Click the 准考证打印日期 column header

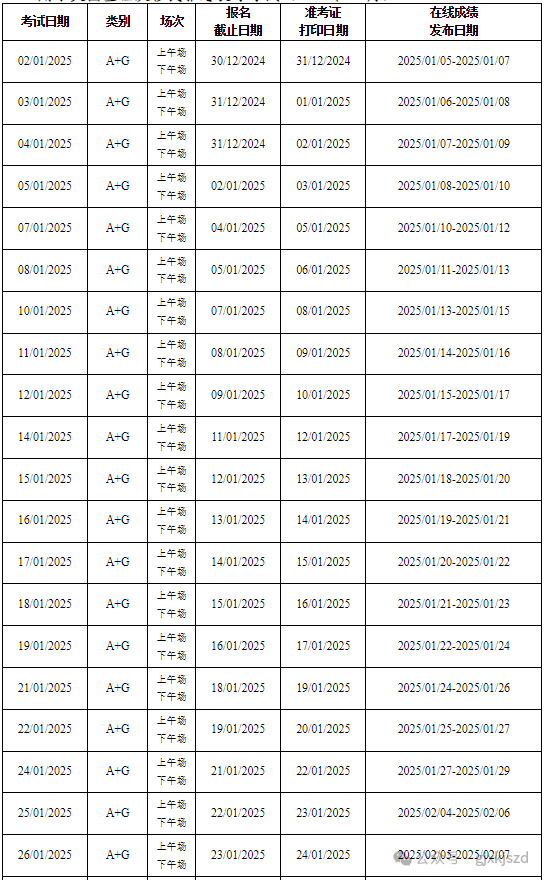[323, 21]
